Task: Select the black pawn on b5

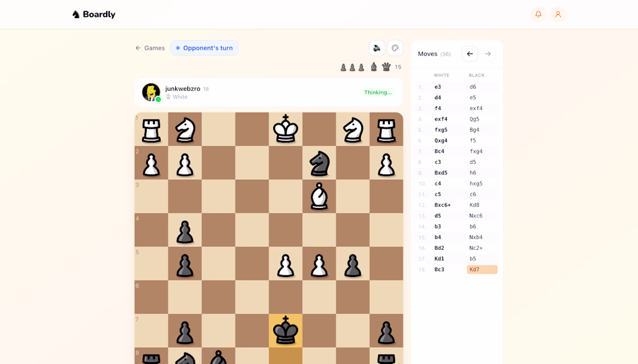Action: (x=353, y=264)
